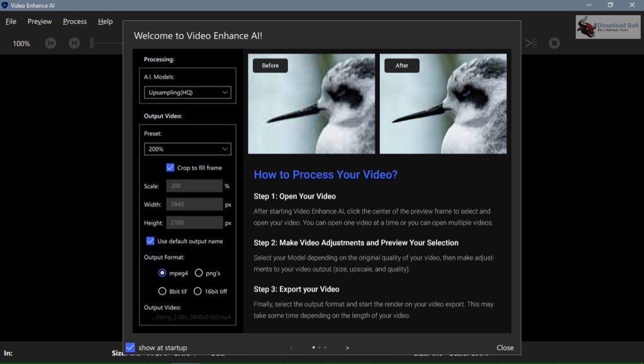Screen dimensions: 644x364
Task: Click the After preview image
Action: 443,104
